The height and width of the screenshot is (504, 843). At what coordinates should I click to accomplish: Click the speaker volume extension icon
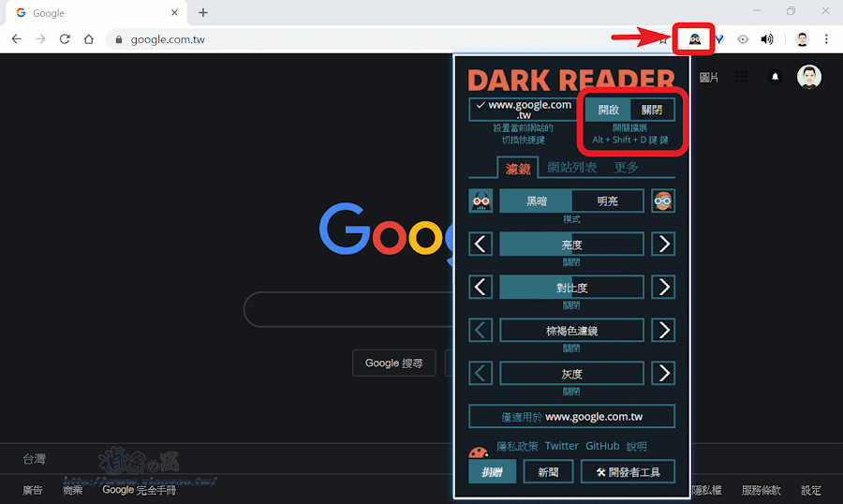tap(767, 39)
